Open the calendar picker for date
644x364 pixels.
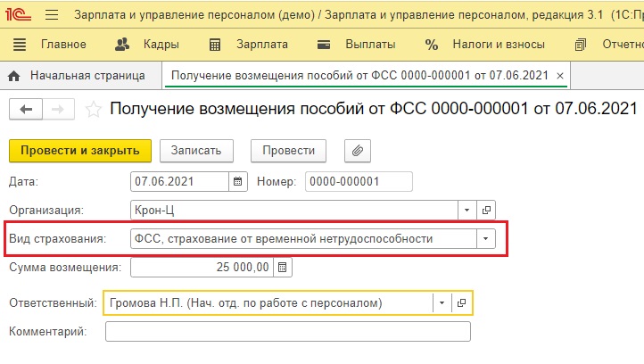(237, 181)
